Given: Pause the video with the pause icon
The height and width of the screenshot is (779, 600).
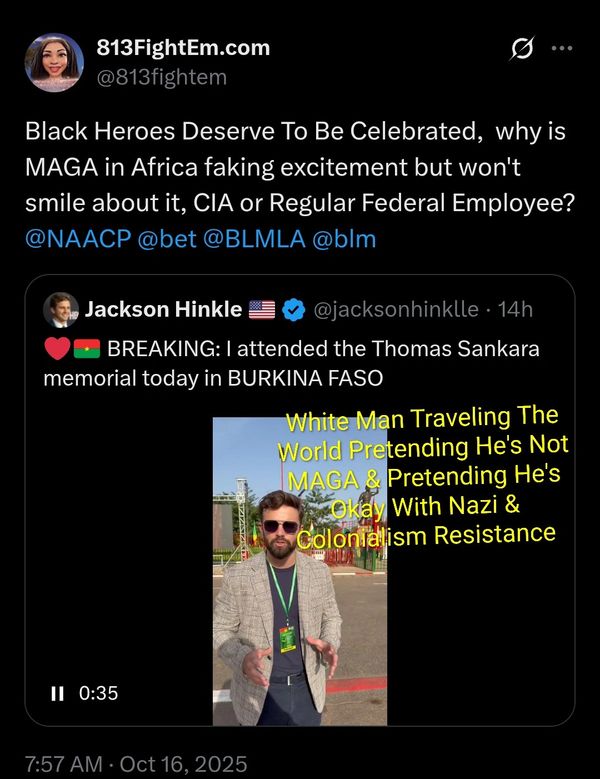Looking at the screenshot, I should 58,693.
